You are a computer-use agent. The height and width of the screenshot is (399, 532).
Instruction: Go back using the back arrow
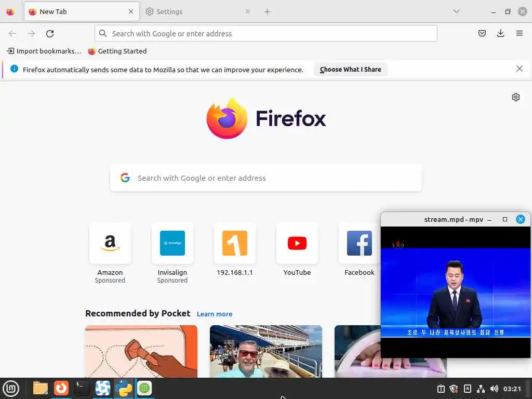point(12,34)
